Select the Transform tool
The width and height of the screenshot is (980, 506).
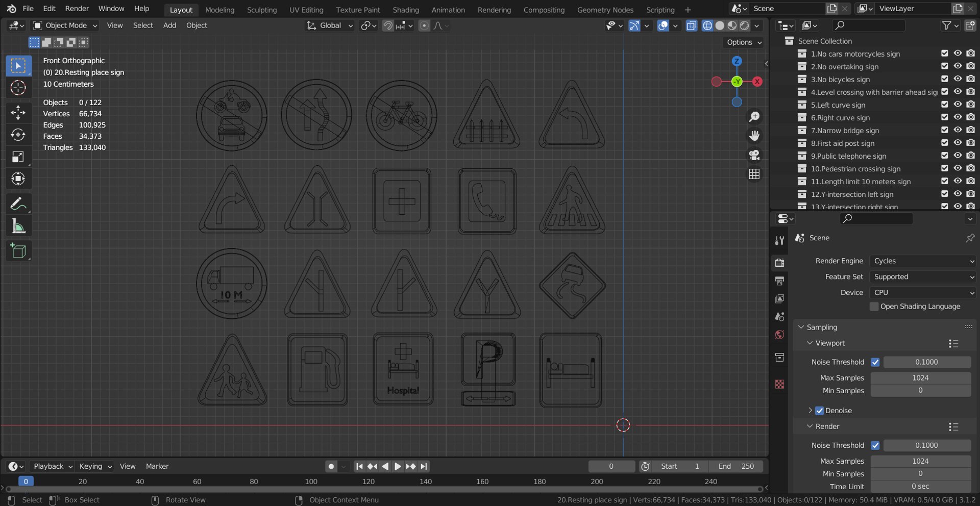18,179
